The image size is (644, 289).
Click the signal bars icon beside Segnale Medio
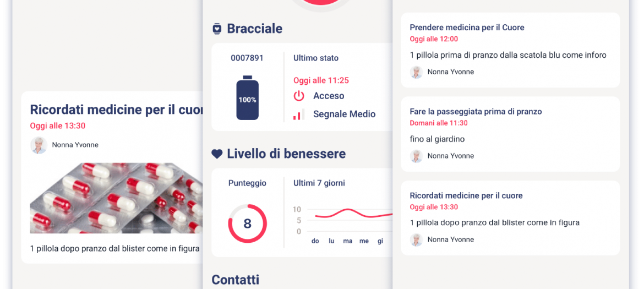click(x=298, y=114)
